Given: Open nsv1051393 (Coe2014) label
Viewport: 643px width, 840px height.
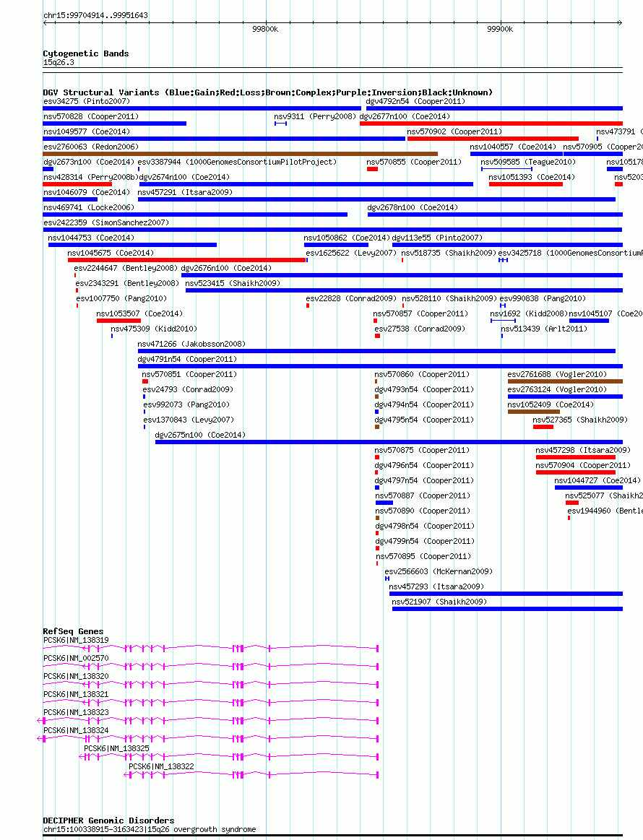Looking at the screenshot, I should [532, 177].
